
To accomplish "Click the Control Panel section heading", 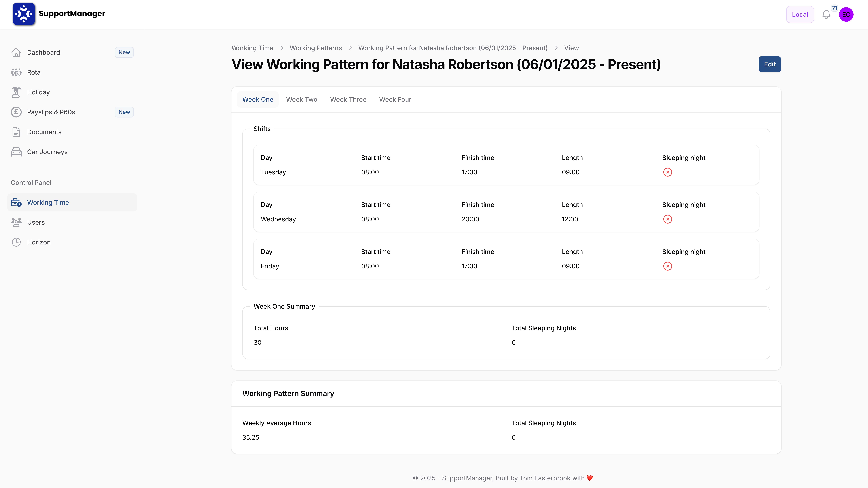I will pos(31,183).
